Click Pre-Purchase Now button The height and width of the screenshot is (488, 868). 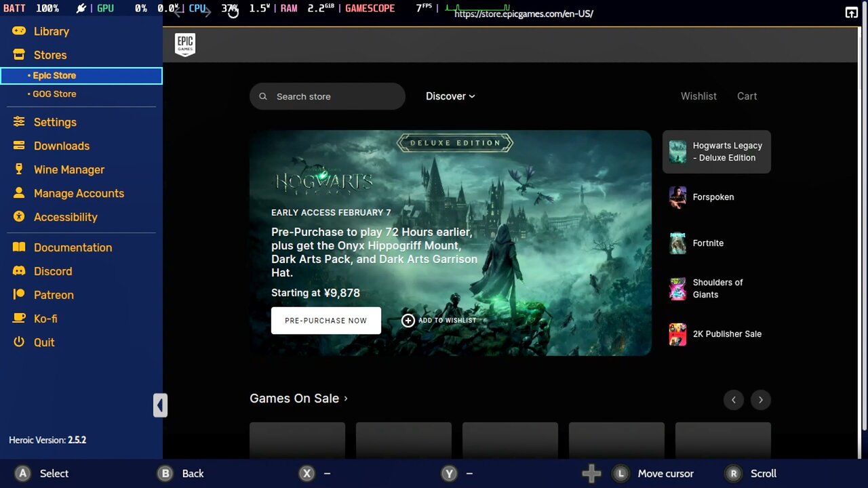click(326, 321)
